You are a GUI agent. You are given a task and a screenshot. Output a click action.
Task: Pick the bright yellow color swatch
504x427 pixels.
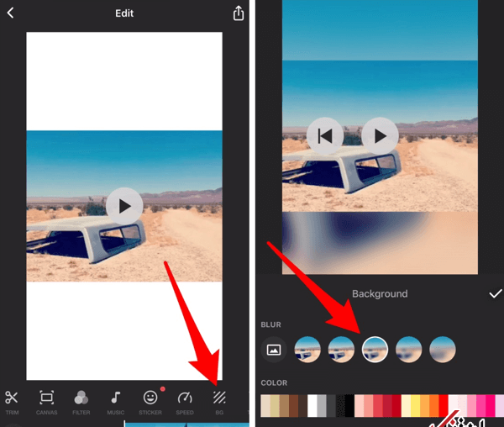(416, 406)
